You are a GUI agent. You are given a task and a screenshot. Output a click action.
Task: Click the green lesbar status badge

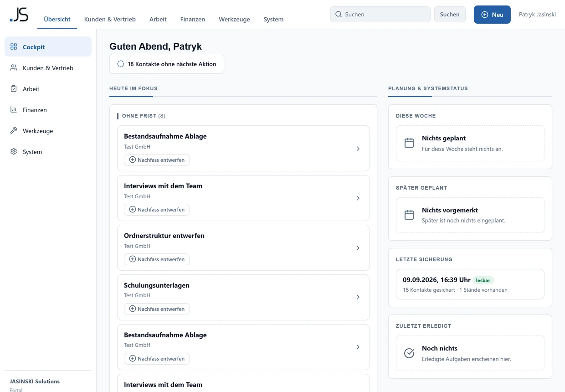[x=483, y=280]
